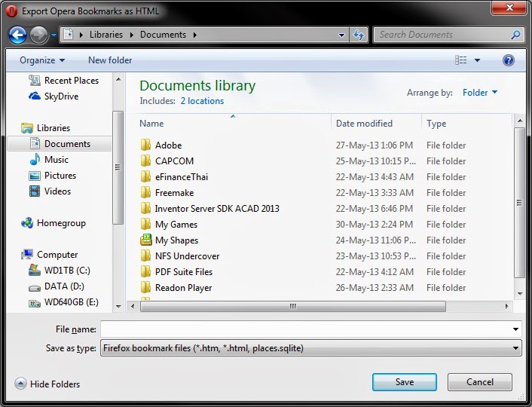Select the CAPCOM folder icon
Viewport: 532px width, 407px height.
[145, 161]
